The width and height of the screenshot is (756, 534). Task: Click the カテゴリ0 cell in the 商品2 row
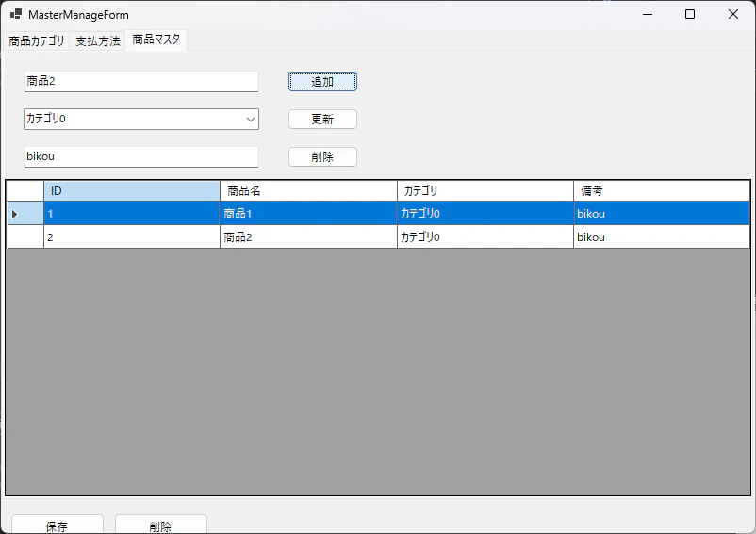(x=485, y=236)
